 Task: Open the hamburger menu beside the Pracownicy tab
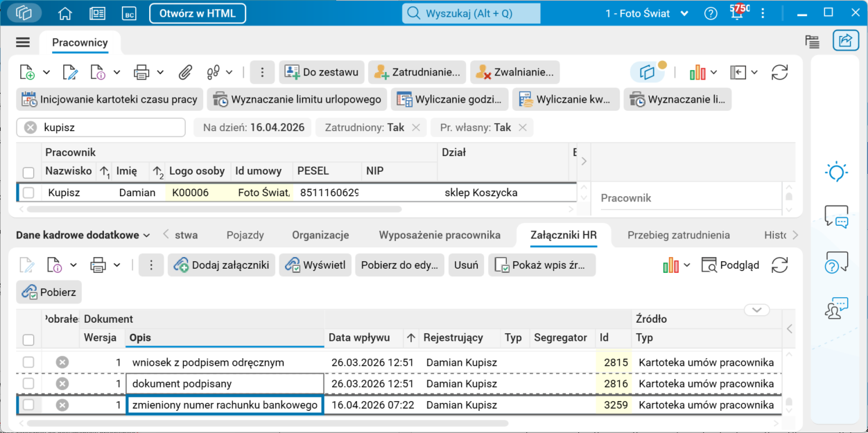(23, 42)
